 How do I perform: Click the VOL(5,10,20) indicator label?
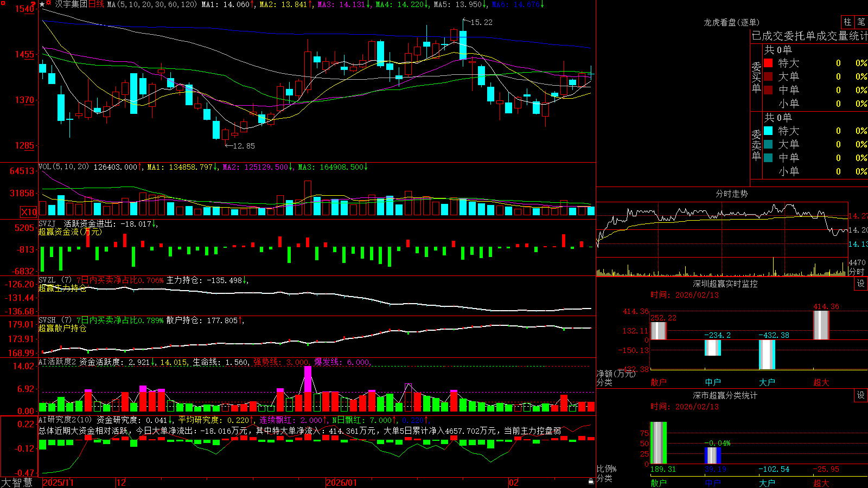click(x=63, y=167)
